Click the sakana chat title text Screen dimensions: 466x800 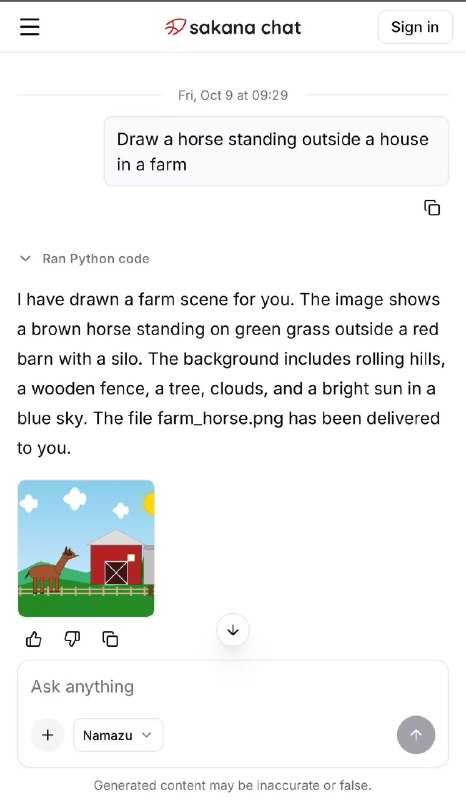[x=245, y=28]
